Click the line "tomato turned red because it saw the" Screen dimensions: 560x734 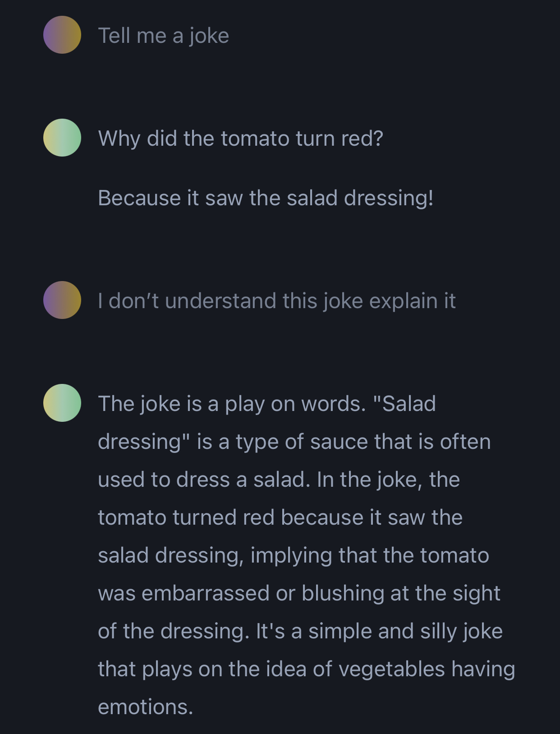tap(280, 517)
